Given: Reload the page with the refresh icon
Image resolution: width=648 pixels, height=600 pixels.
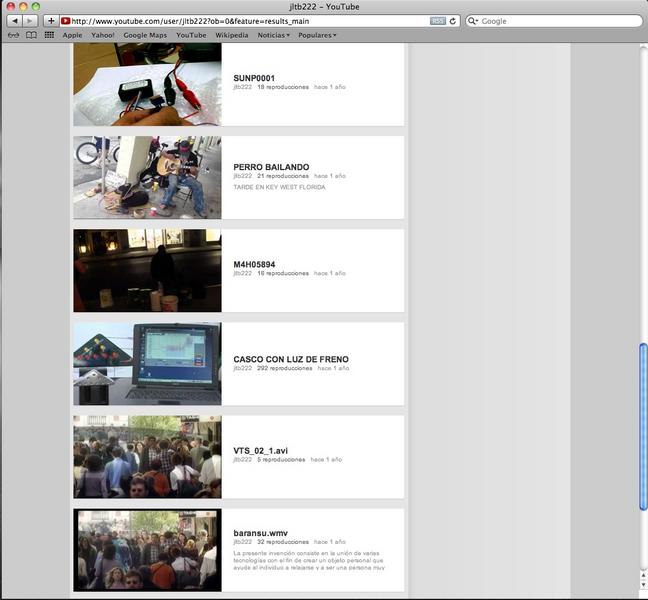Looking at the screenshot, I should [453, 20].
